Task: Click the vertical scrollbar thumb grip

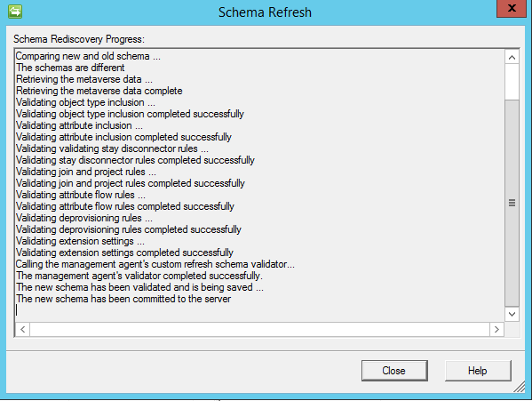Action: (512, 203)
